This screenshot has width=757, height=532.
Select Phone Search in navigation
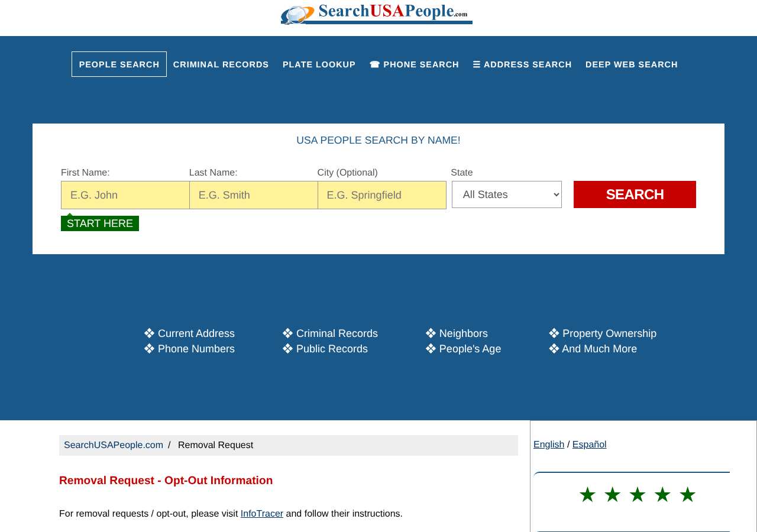[414, 64]
